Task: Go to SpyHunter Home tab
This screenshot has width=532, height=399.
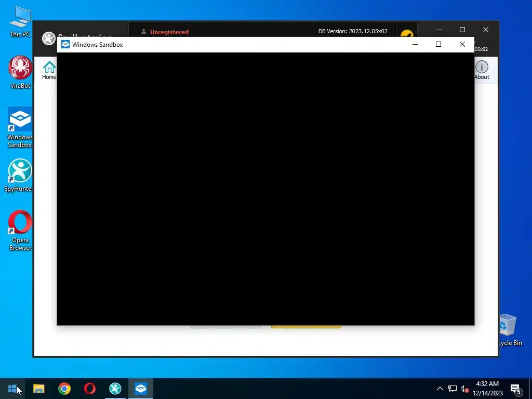Action: pyautogui.click(x=49, y=70)
